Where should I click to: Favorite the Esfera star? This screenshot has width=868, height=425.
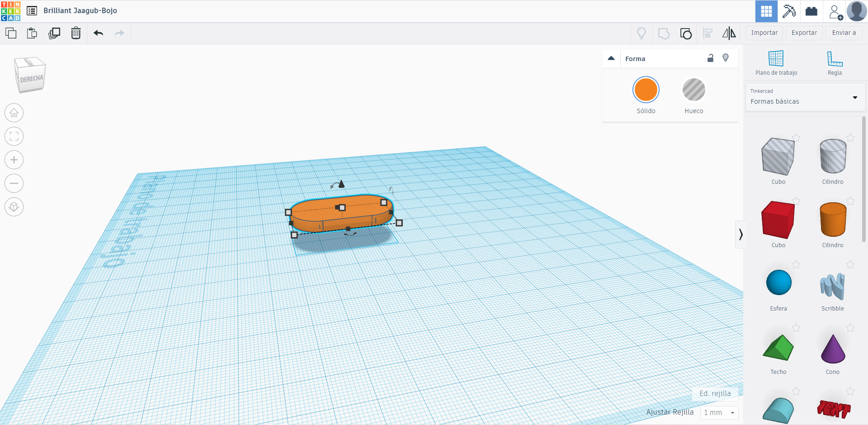tap(796, 264)
